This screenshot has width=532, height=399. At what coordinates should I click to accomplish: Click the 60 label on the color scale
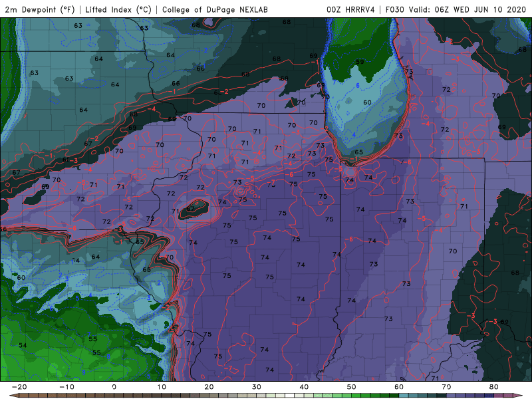399,387
